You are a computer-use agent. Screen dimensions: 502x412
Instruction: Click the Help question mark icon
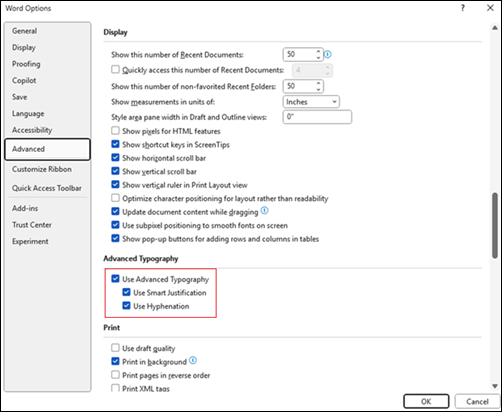point(463,8)
